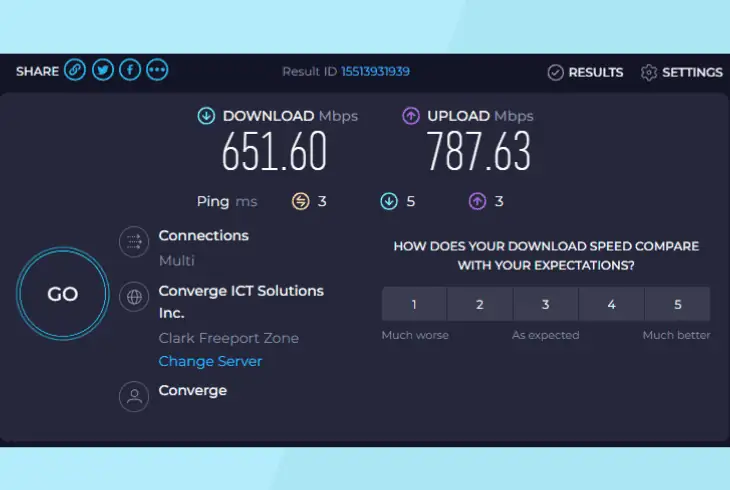The image size is (730, 490).
Task: Rate download speed as 4
Action: (612, 304)
